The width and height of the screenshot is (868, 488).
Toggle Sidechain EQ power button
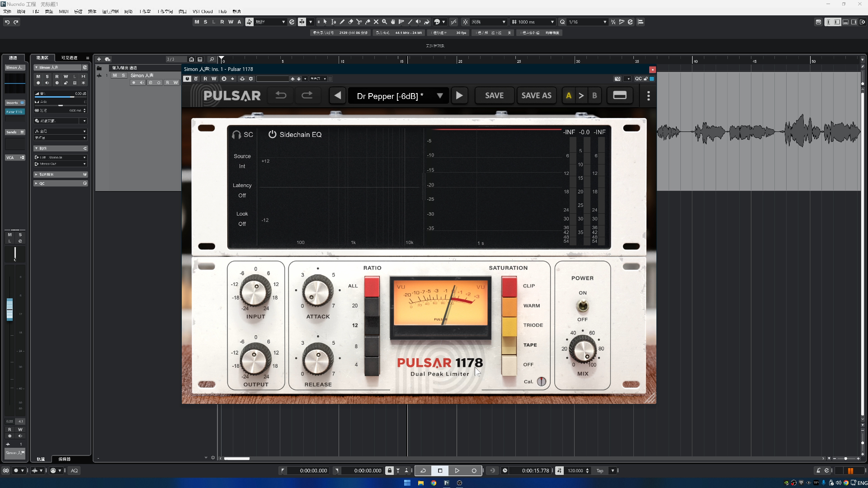click(272, 134)
